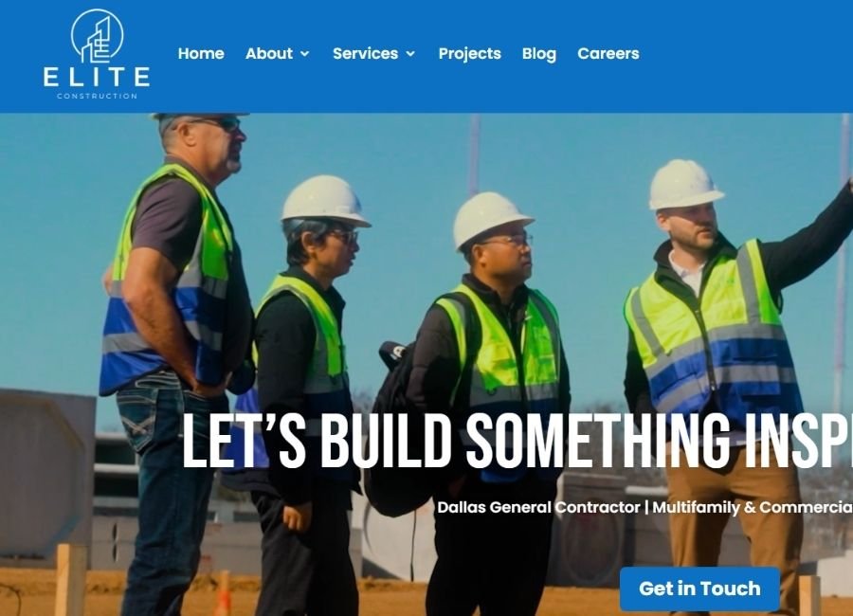Visit the Careers page
This screenshot has width=853, height=616.
608,53
